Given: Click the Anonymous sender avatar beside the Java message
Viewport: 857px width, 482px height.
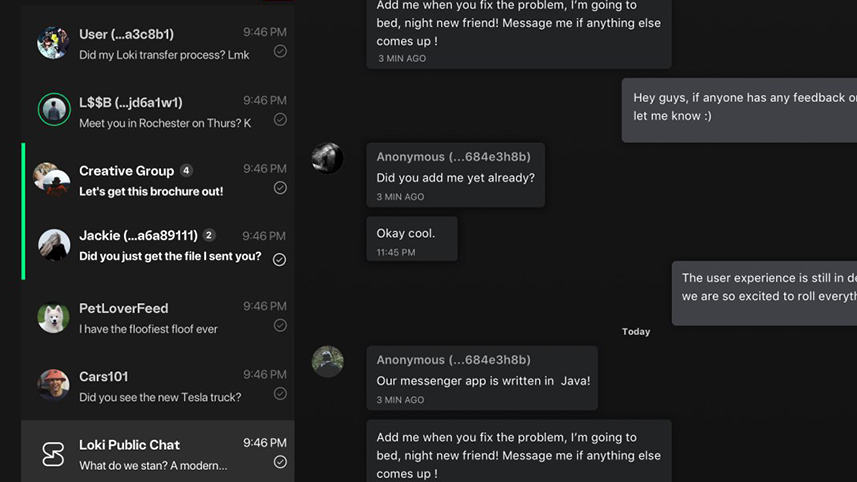Looking at the screenshot, I should (327, 362).
